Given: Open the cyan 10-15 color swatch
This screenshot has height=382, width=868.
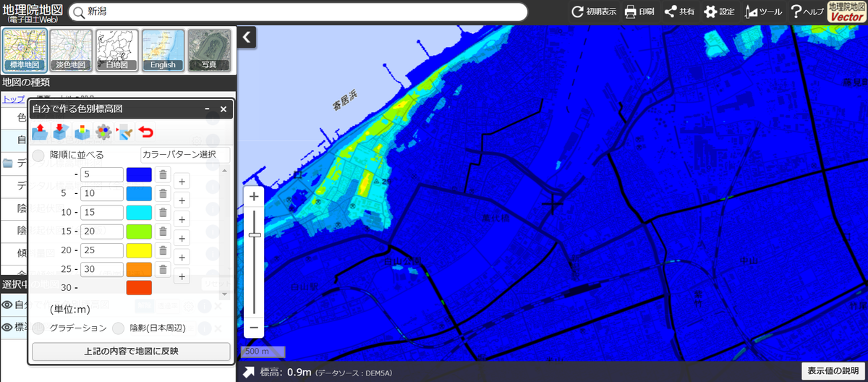Looking at the screenshot, I should pyautogui.click(x=139, y=213).
